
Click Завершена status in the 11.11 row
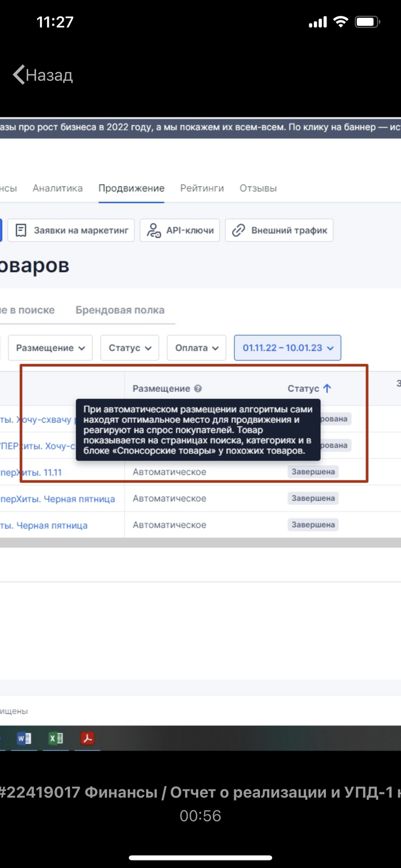[313, 472]
